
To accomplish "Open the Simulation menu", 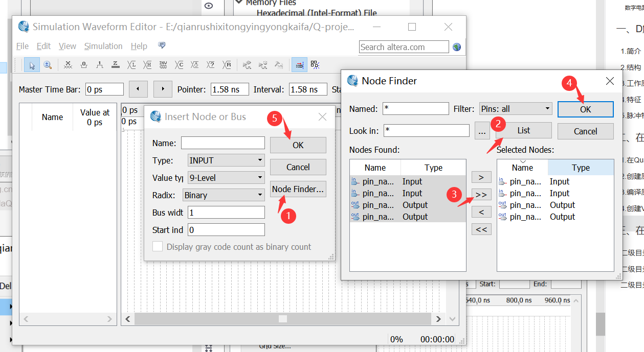I will click(103, 46).
